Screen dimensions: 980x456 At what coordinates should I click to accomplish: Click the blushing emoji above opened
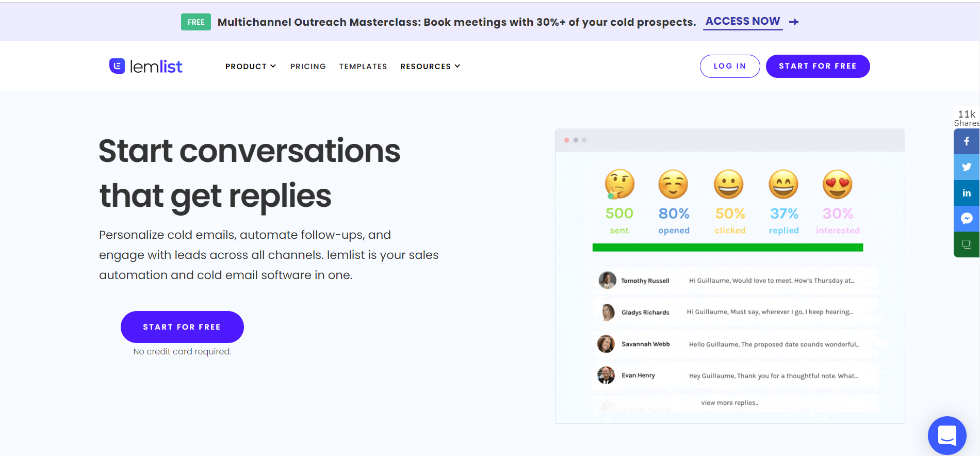click(x=673, y=184)
